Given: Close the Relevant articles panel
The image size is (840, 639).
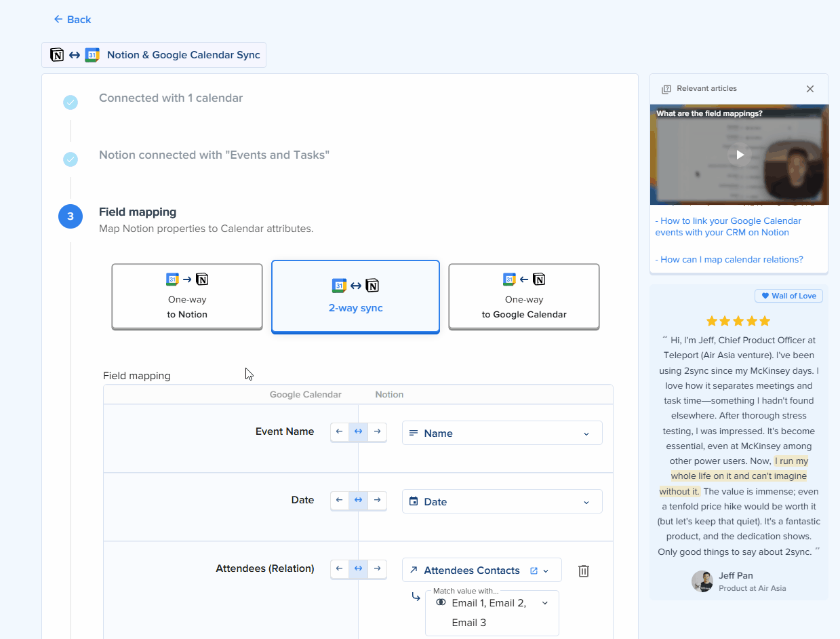Looking at the screenshot, I should (x=810, y=89).
